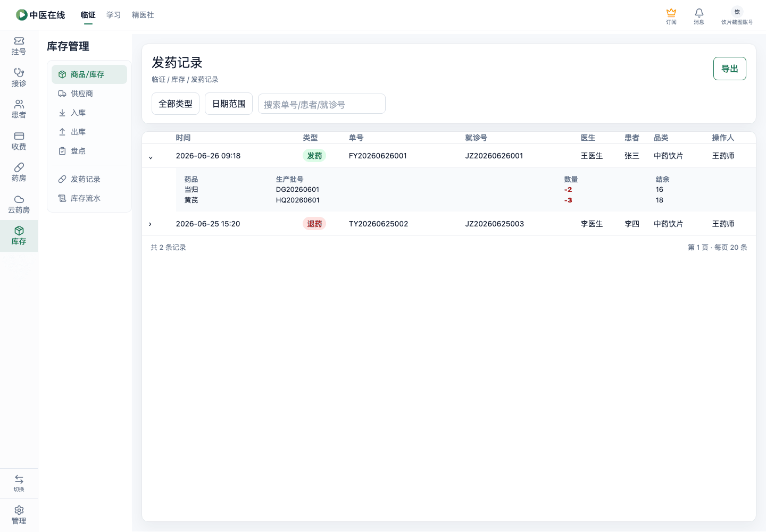Open 盘点 stocktake menu item
The image size is (766, 532).
click(89, 151)
